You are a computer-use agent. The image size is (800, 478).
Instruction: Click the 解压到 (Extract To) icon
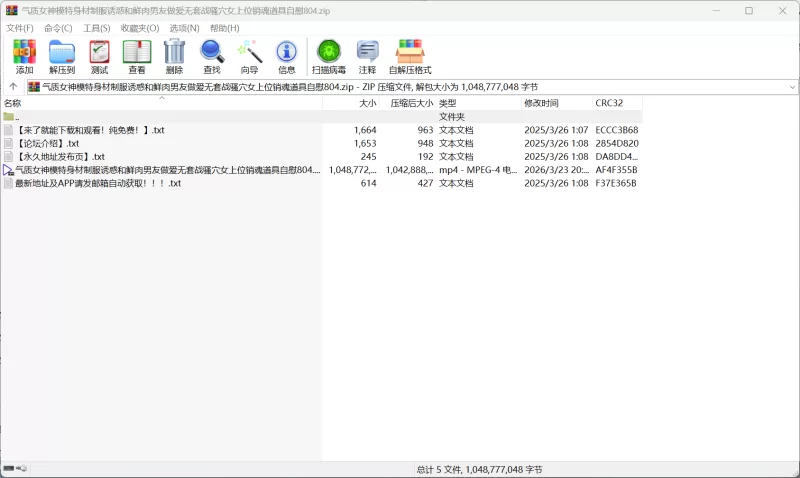click(x=62, y=57)
